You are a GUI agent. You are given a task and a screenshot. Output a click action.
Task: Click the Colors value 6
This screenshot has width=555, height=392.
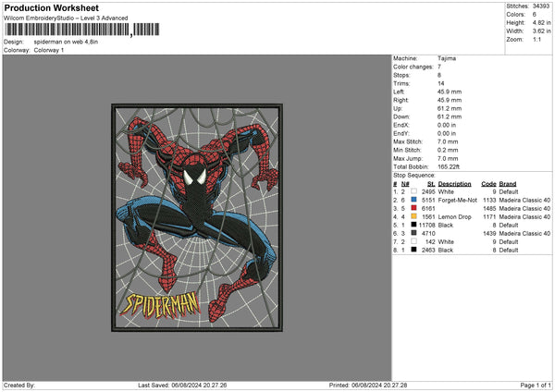coord(535,15)
